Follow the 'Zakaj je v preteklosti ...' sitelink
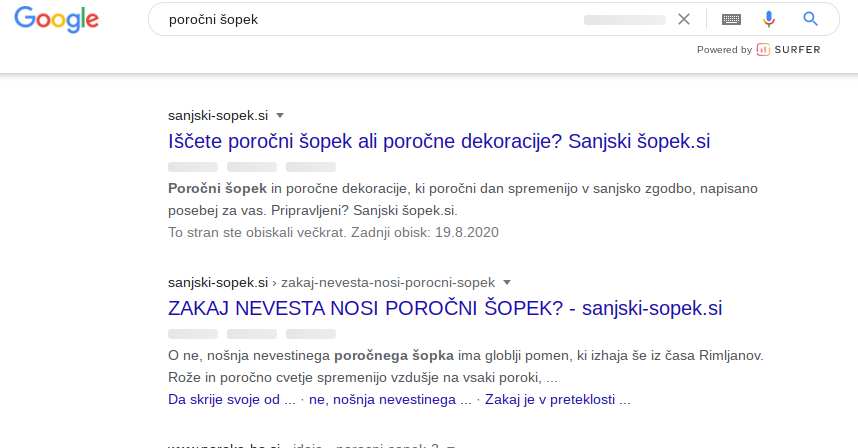This screenshot has height=448, width=858. (x=558, y=399)
